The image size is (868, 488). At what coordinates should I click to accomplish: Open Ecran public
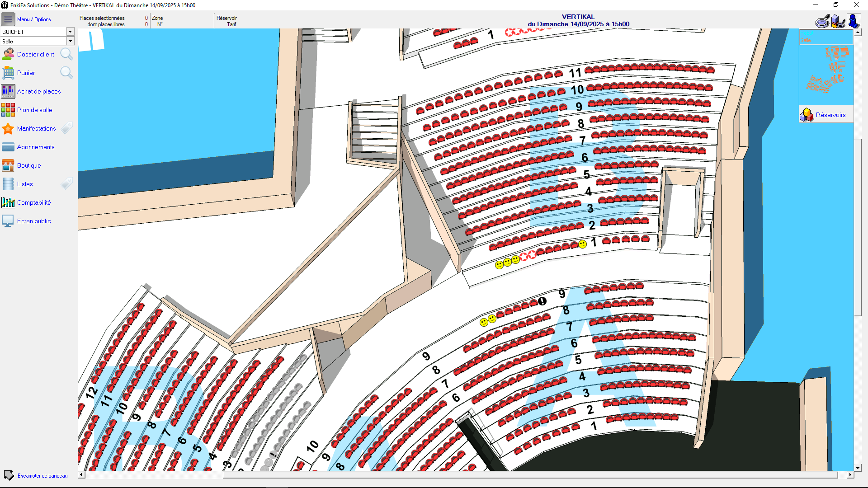tap(33, 221)
